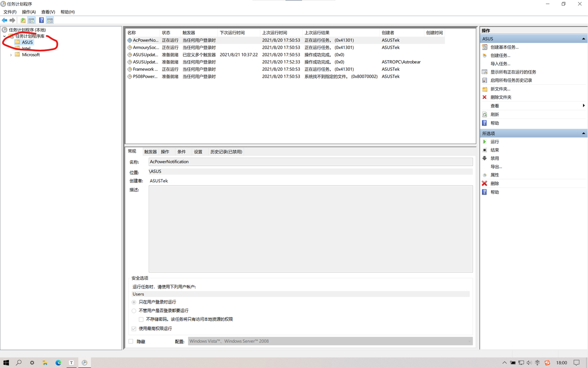Open 属性 for the selected task
The height and width of the screenshot is (368, 588).
coord(495,175)
